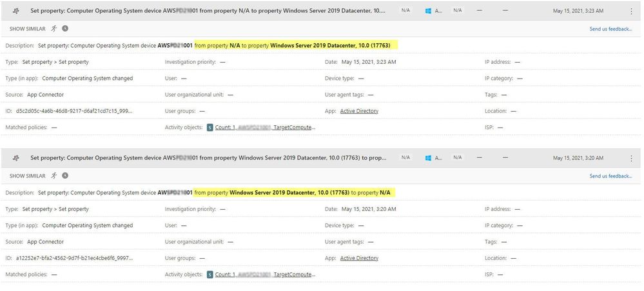
Task: Click Send us feedback in the 3:23 AM activity
Action: (x=610, y=29)
